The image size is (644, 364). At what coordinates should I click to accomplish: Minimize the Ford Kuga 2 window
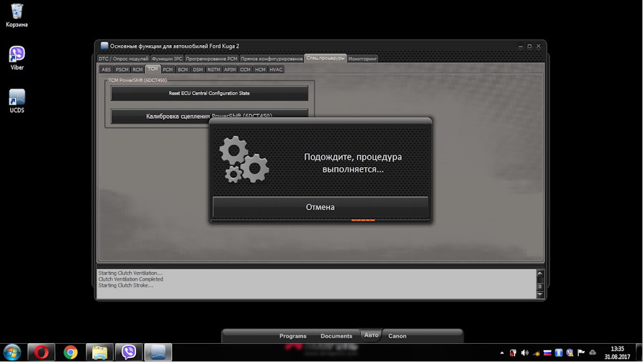[x=521, y=46]
